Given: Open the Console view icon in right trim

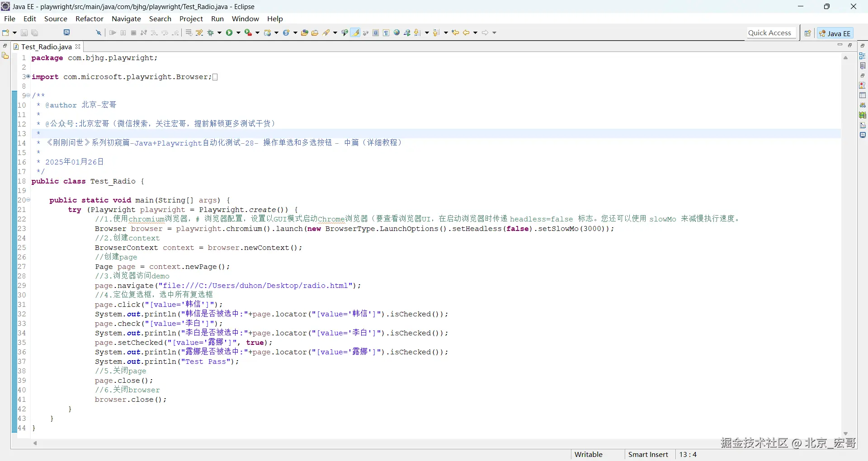Looking at the screenshot, I should (x=863, y=135).
